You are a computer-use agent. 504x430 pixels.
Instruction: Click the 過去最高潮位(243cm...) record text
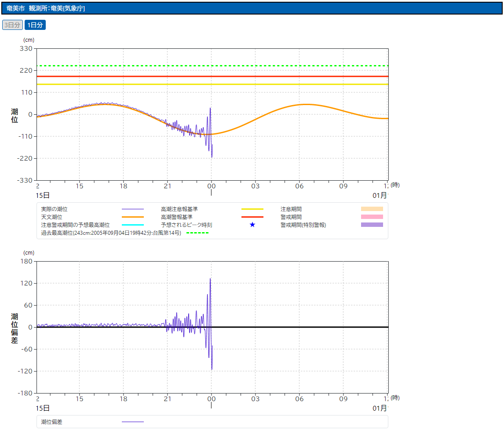click(x=111, y=233)
